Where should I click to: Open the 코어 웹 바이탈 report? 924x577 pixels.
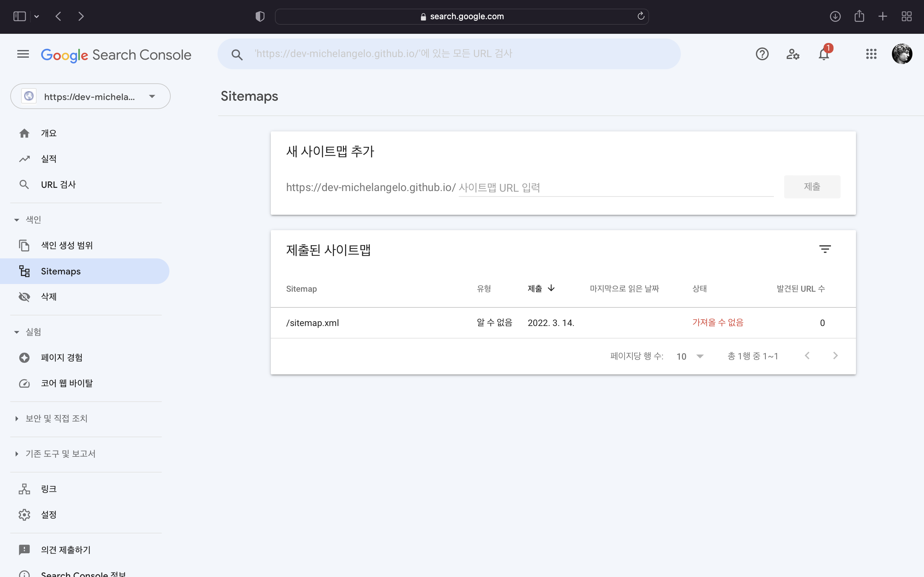pyautogui.click(x=67, y=383)
